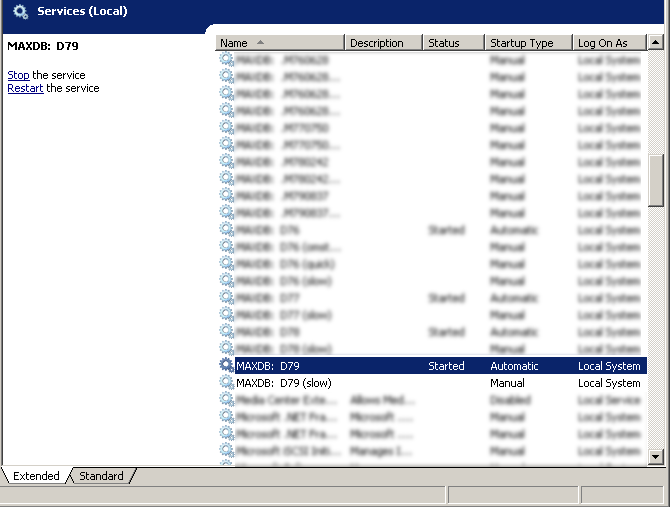The image size is (670, 507).
Task: Click the gear icon beside MAXDB: D79 (slow)
Action: [226, 383]
